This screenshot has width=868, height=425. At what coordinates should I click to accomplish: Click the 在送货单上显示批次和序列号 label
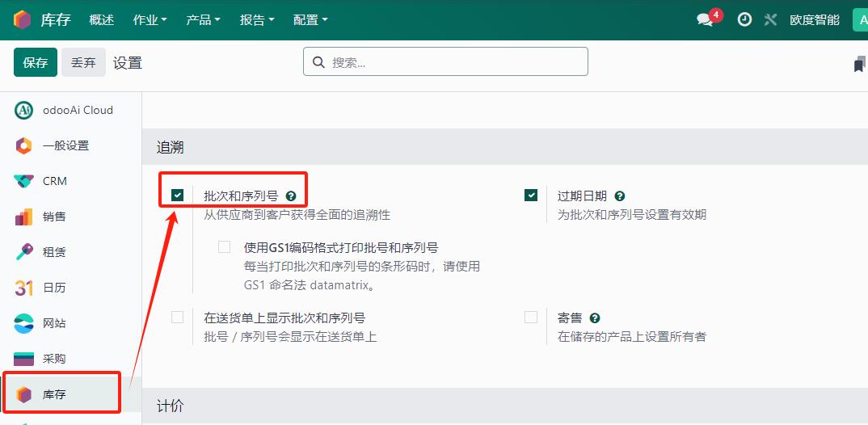pos(284,318)
